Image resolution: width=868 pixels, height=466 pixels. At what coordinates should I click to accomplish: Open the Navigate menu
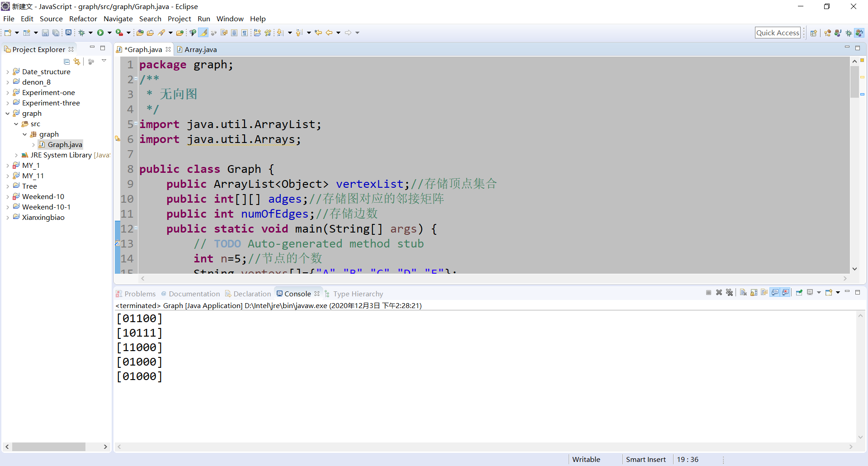[118, 19]
